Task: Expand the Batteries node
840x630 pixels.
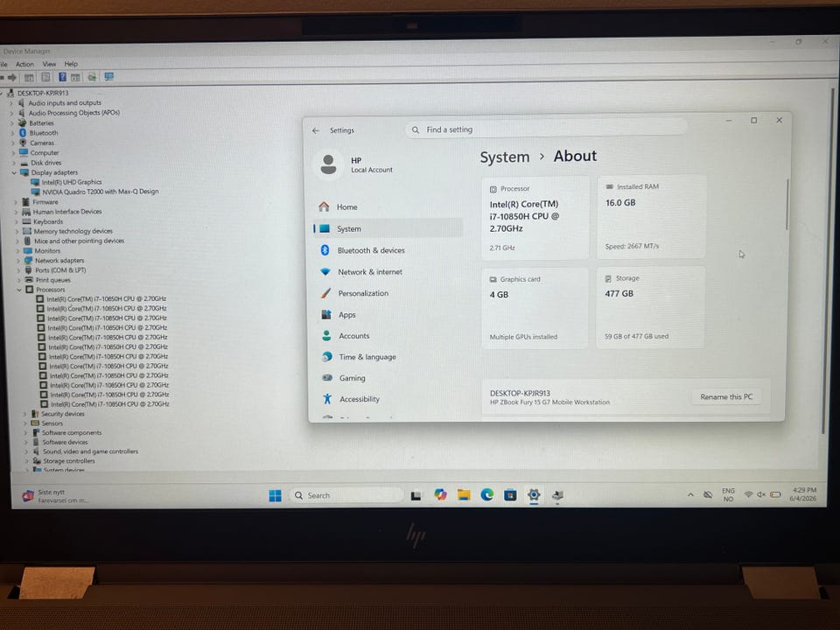Action: [x=11, y=123]
